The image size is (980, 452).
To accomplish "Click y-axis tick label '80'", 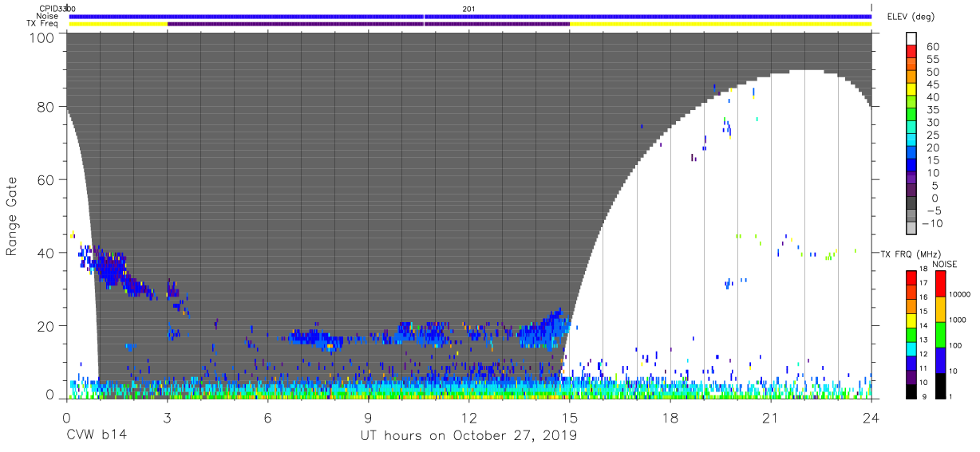I will pyautogui.click(x=47, y=107).
